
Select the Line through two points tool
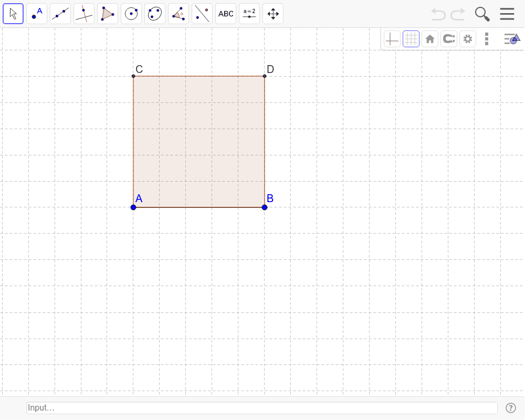click(x=60, y=14)
